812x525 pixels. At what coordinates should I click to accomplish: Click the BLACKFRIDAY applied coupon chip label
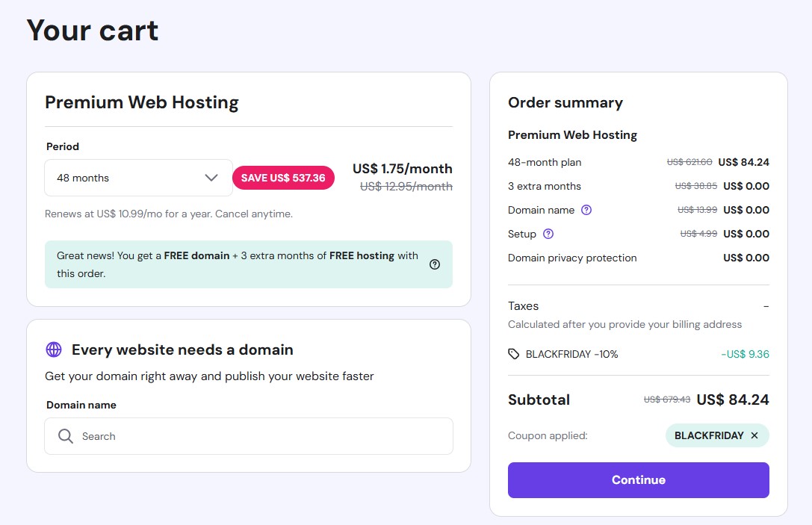coord(709,435)
